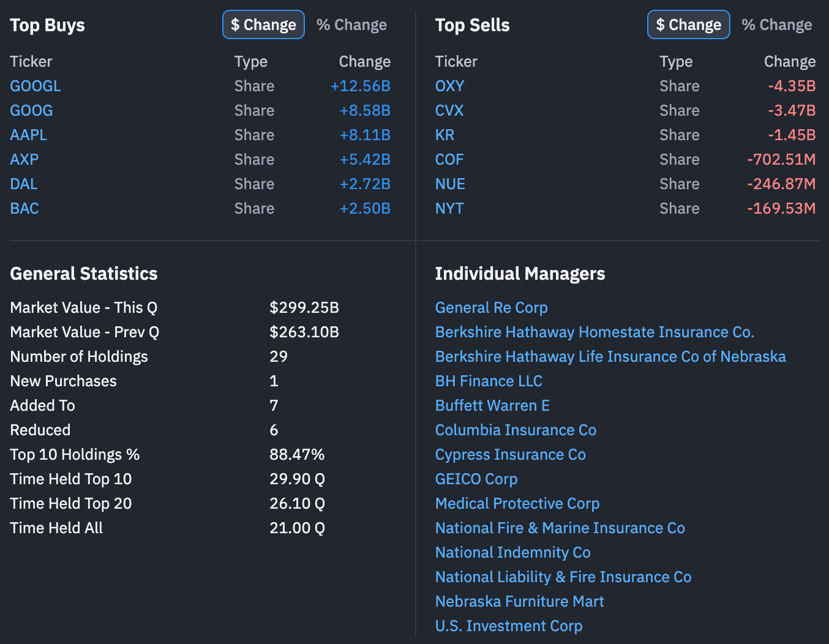Click Ticker column header in Top Sells
The image size is (829, 644).
click(x=457, y=61)
